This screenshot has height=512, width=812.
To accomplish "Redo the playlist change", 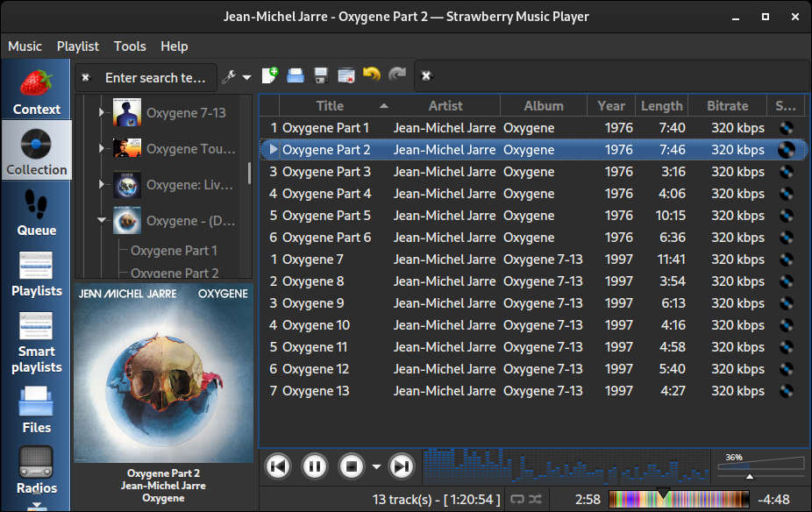I will [396, 75].
